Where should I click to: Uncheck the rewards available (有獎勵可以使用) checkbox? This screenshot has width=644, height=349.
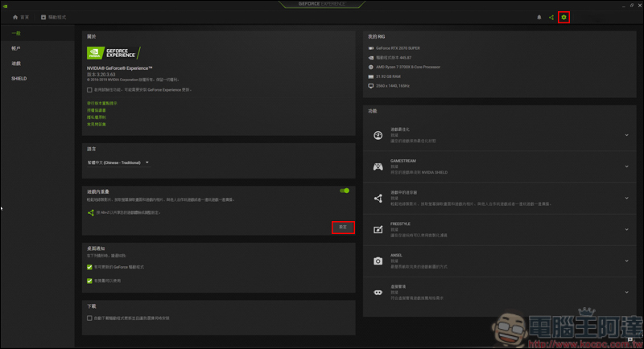click(89, 281)
